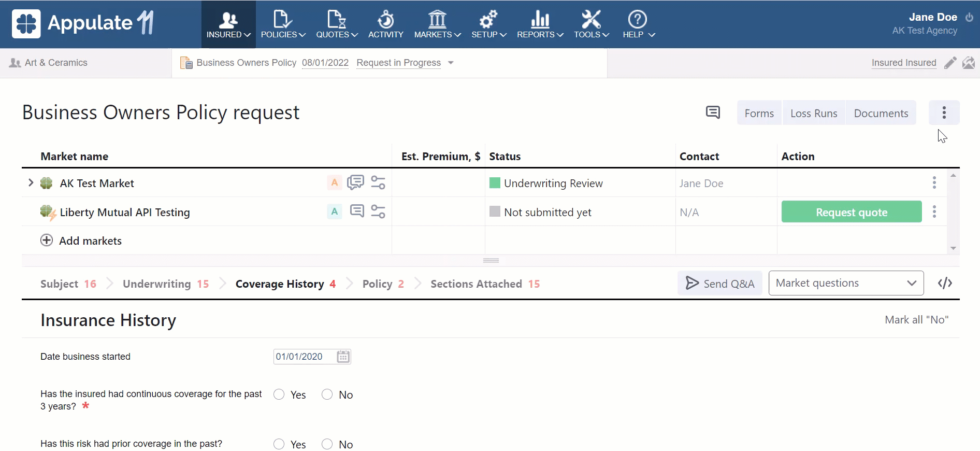
Task: Switch to the Underwriting tab
Action: [x=166, y=284]
